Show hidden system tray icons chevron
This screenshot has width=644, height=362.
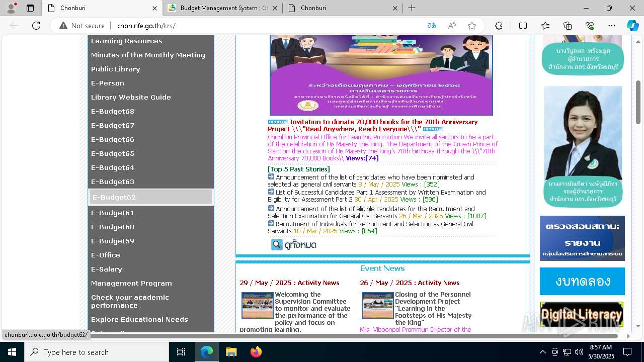[542, 352]
